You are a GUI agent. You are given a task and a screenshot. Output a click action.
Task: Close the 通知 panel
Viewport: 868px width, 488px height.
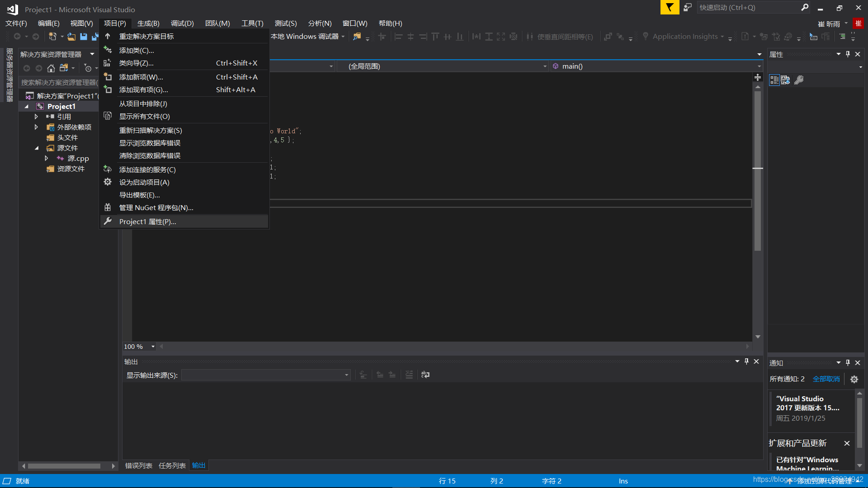pos(858,363)
